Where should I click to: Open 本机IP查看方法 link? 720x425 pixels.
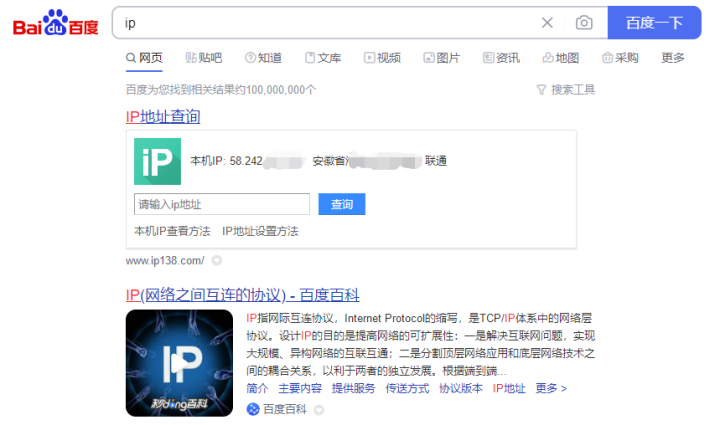pos(172,231)
